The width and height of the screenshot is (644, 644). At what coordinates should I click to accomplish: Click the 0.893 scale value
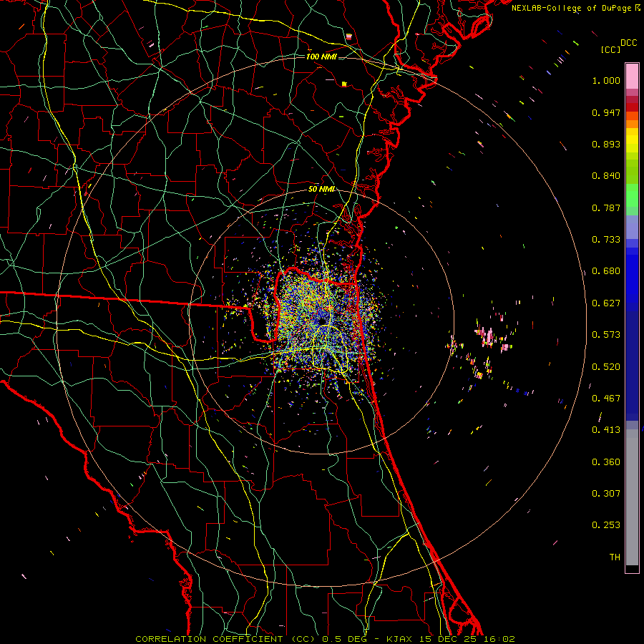click(x=606, y=144)
